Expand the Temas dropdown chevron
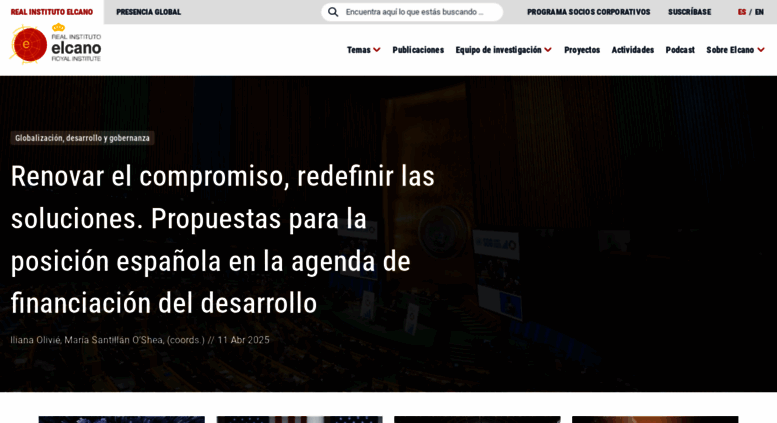This screenshot has width=777, height=423. [377, 50]
